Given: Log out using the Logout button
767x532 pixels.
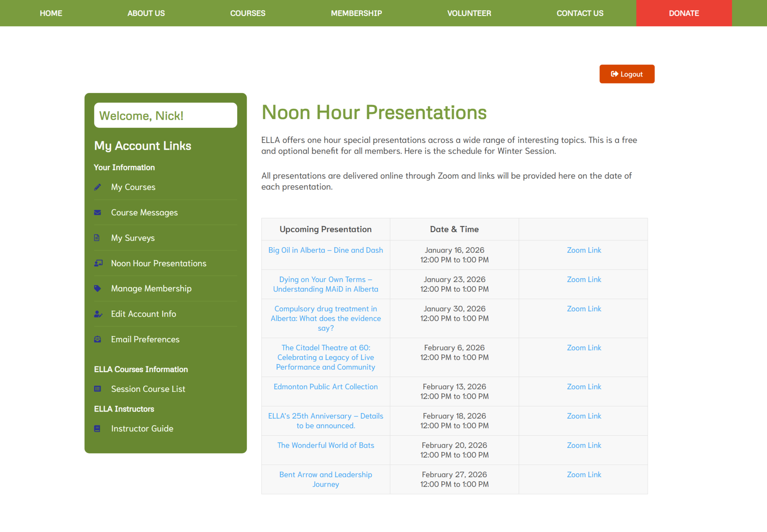Looking at the screenshot, I should coord(627,74).
